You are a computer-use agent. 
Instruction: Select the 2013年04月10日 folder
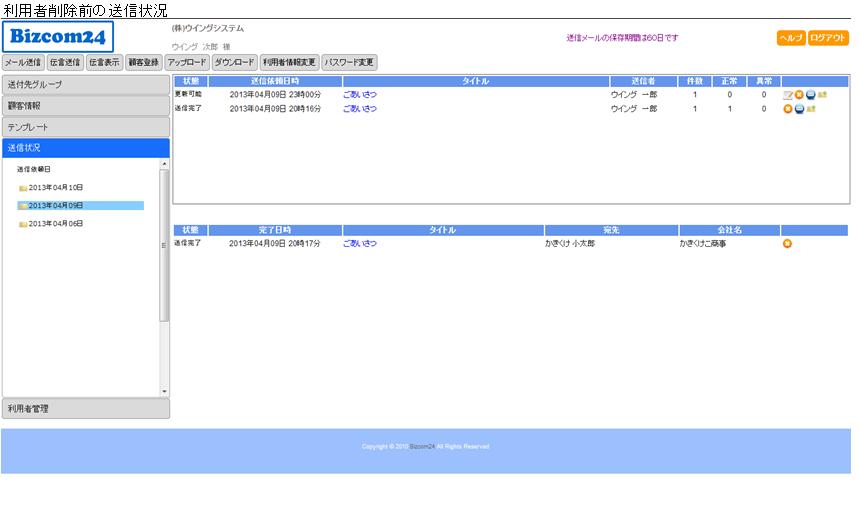[x=55, y=188]
